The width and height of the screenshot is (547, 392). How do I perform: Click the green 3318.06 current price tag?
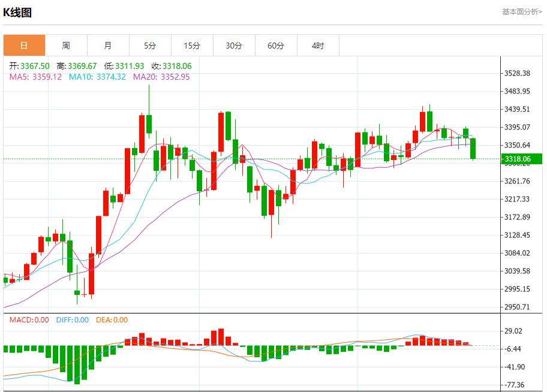[x=519, y=159]
